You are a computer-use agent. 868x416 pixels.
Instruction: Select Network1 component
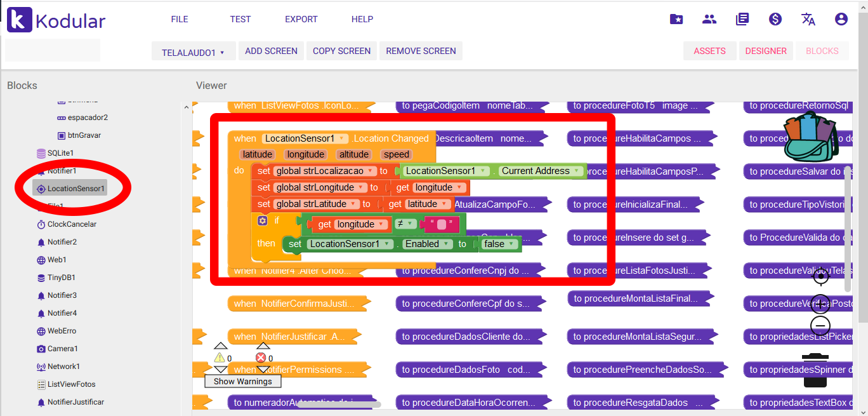(x=58, y=366)
